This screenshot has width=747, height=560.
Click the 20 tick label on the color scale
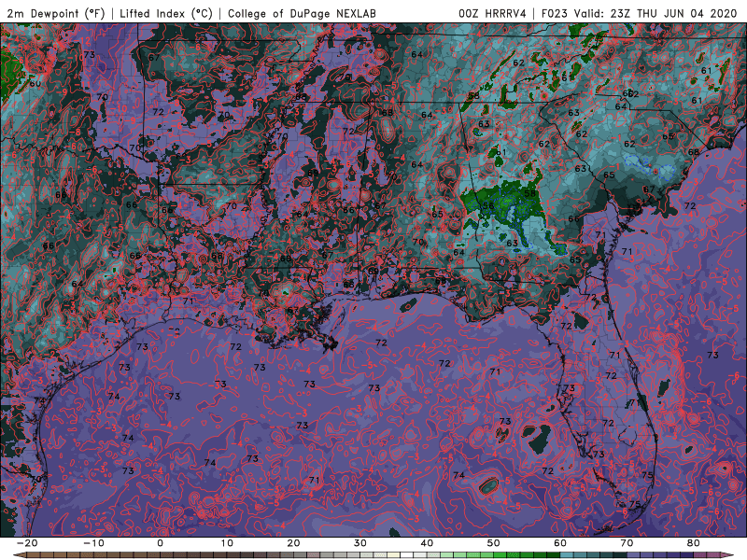(293, 543)
